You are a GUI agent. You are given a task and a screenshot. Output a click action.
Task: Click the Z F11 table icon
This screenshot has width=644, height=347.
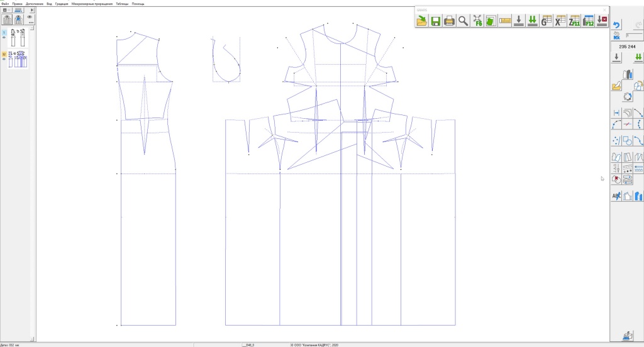tap(574, 21)
